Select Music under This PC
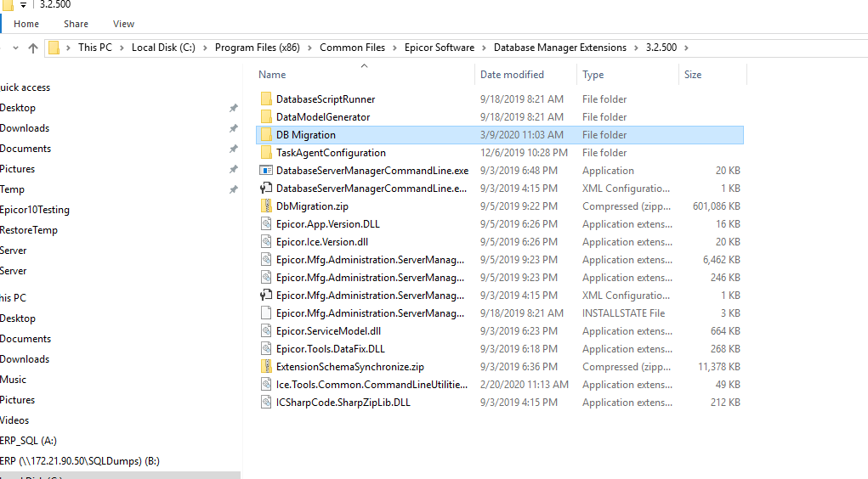The width and height of the screenshot is (868, 479). coord(14,380)
